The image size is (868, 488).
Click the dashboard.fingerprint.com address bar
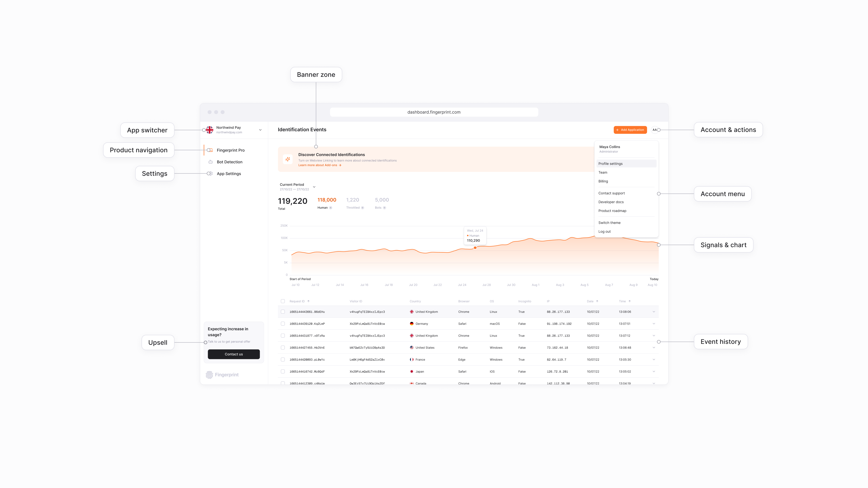434,112
